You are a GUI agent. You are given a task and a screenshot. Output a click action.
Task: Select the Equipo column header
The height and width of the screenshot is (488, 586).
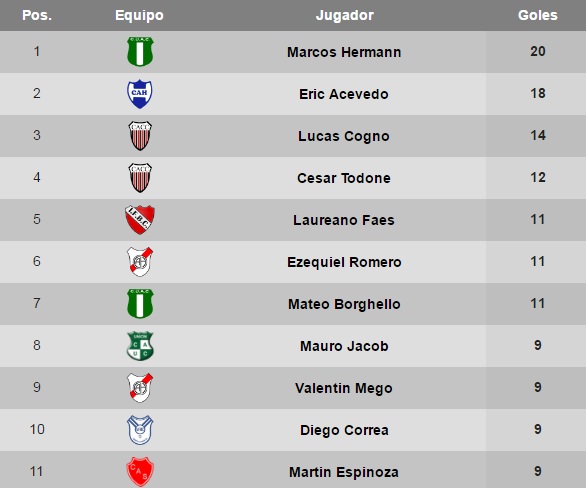(x=139, y=16)
